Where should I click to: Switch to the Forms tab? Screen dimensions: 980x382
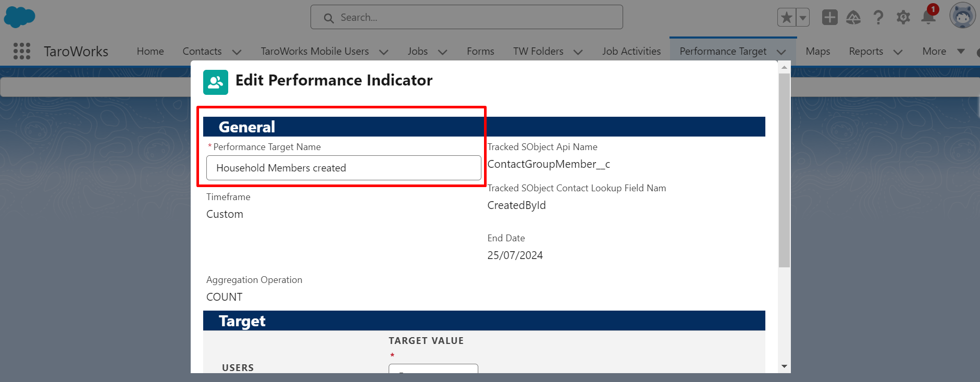(x=480, y=51)
